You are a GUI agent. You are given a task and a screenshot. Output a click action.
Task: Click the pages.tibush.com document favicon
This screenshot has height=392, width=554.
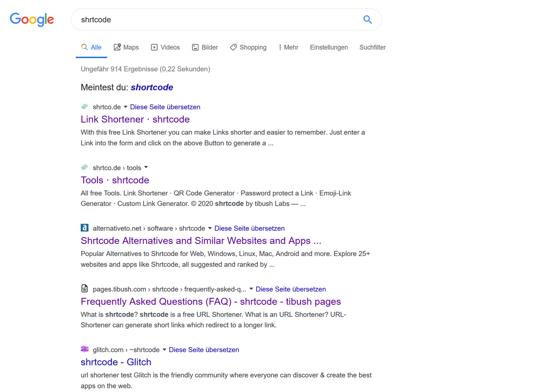pos(84,289)
